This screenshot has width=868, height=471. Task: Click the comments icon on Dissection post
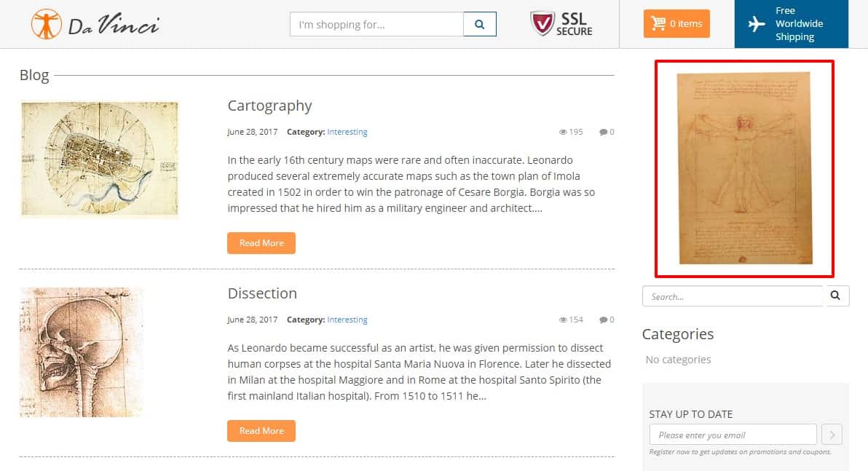(603, 320)
